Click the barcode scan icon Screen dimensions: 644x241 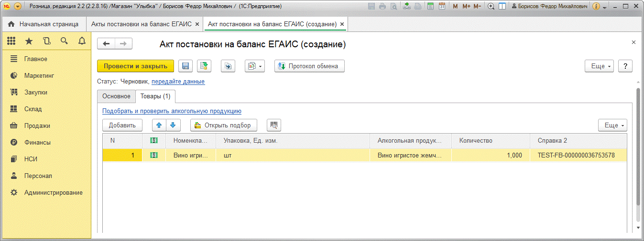click(274, 125)
